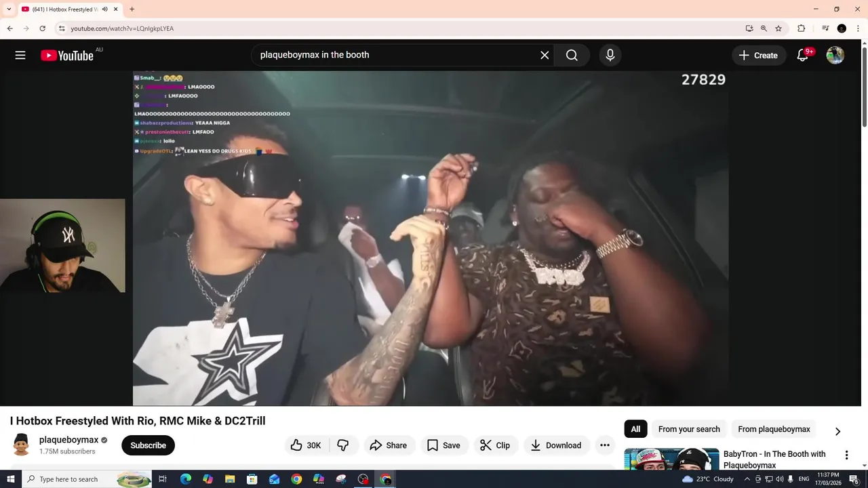
Task: Open the YouTube notifications bell
Action: tap(803, 55)
